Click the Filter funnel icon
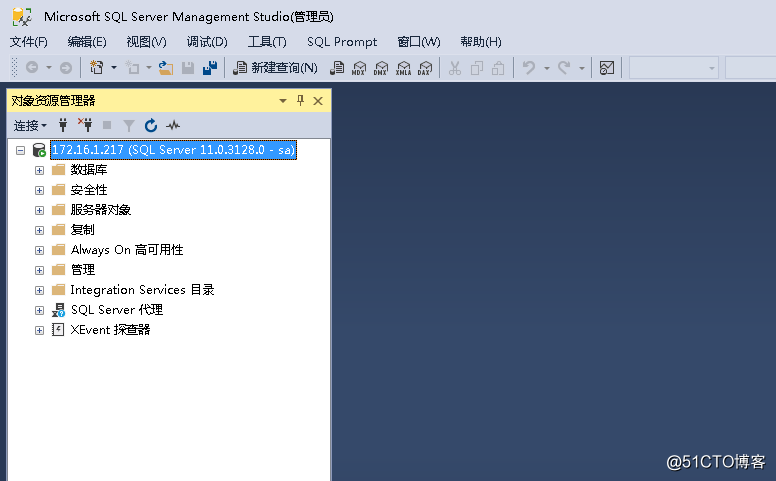776x481 pixels. click(x=129, y=126)
